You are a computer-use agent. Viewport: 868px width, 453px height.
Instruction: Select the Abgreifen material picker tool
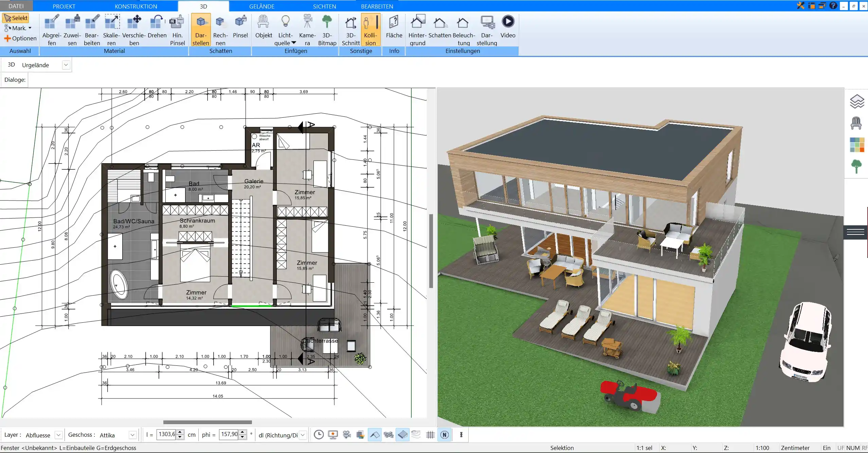click(x=52, y=30)
